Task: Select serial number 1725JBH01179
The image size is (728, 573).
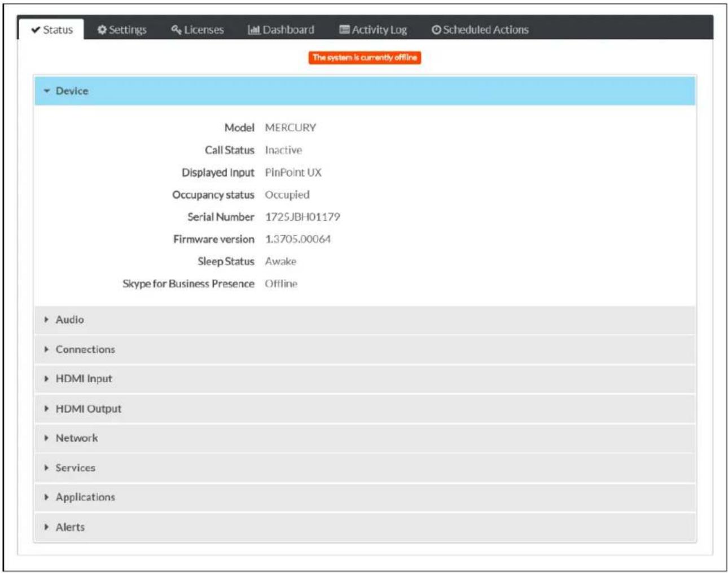Action: click(302, 217)
